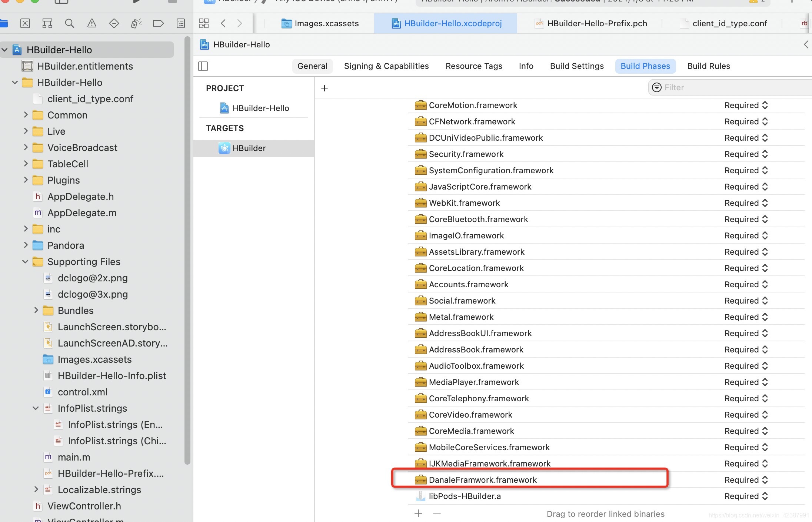Switch to client_id_type.conf editor tab
The image size is (812, 522).
point(724,23)
